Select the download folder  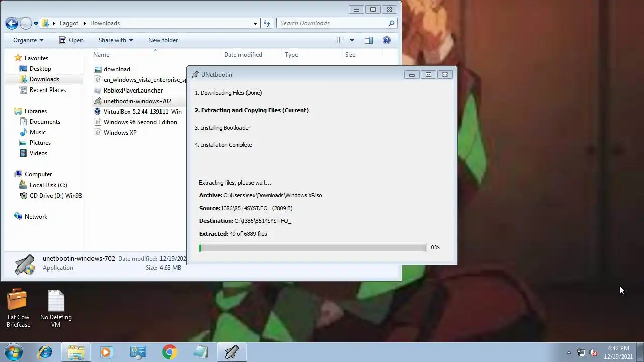pos(117,69)
